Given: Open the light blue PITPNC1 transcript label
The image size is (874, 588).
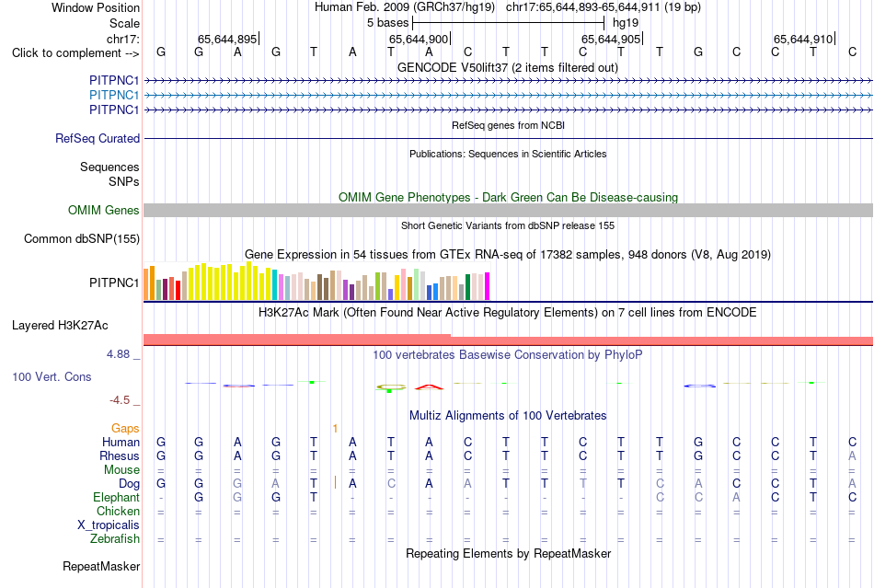Looking at the screenshot, I should click(x=114, y=96).
